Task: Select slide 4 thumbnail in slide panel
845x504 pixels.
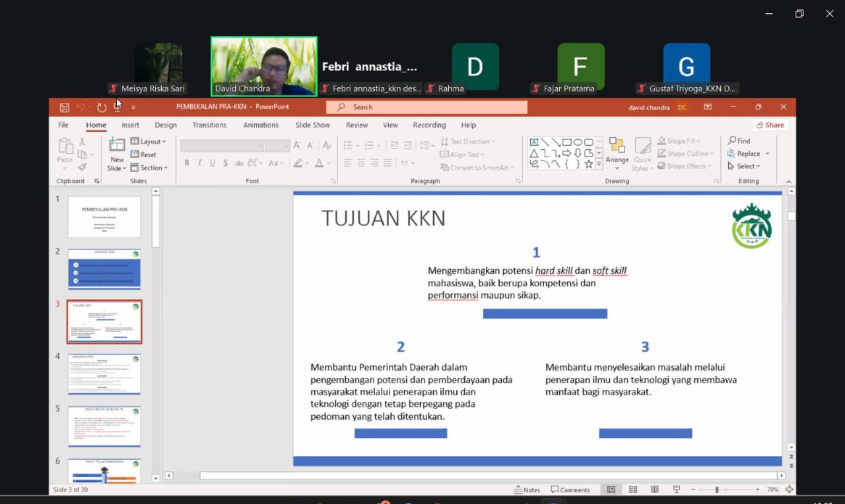Action: [x=104, y=374]
